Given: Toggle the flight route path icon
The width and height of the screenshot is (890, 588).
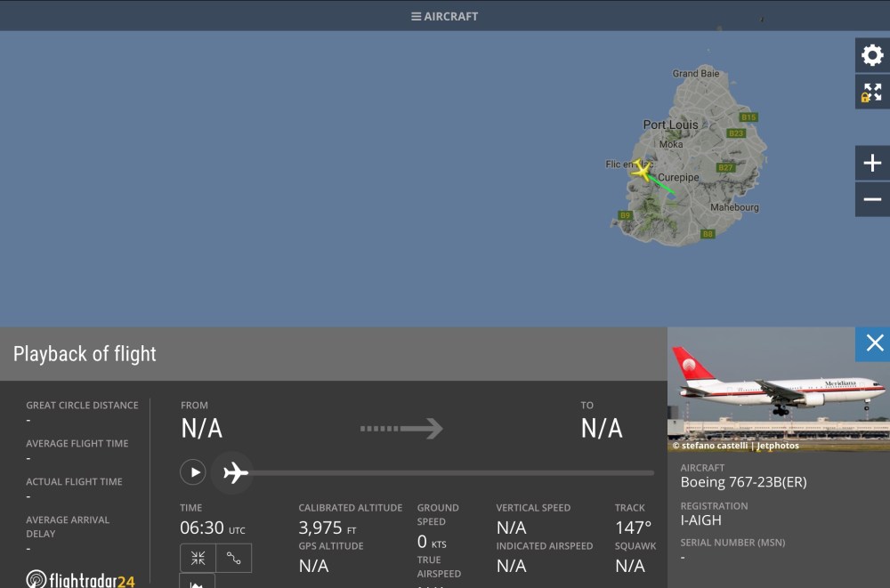Looking at the screenshot, I should pyautogui.click(x=234, y=558).
